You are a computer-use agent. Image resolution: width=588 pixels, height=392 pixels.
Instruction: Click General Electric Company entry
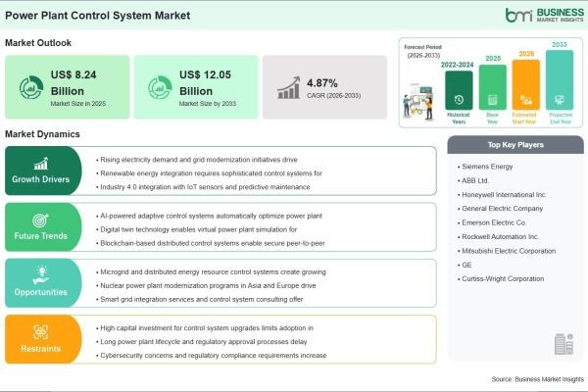500,209
